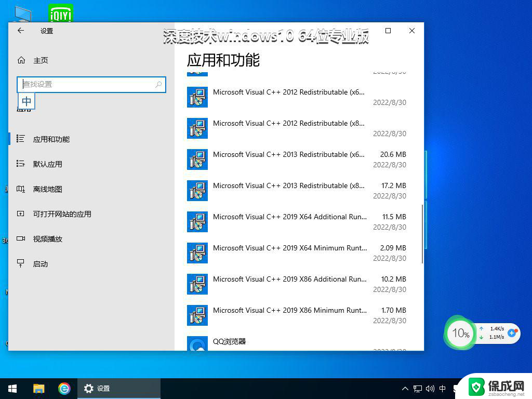Click the 默认应用 sidebar icon

(x=21, y=164)
